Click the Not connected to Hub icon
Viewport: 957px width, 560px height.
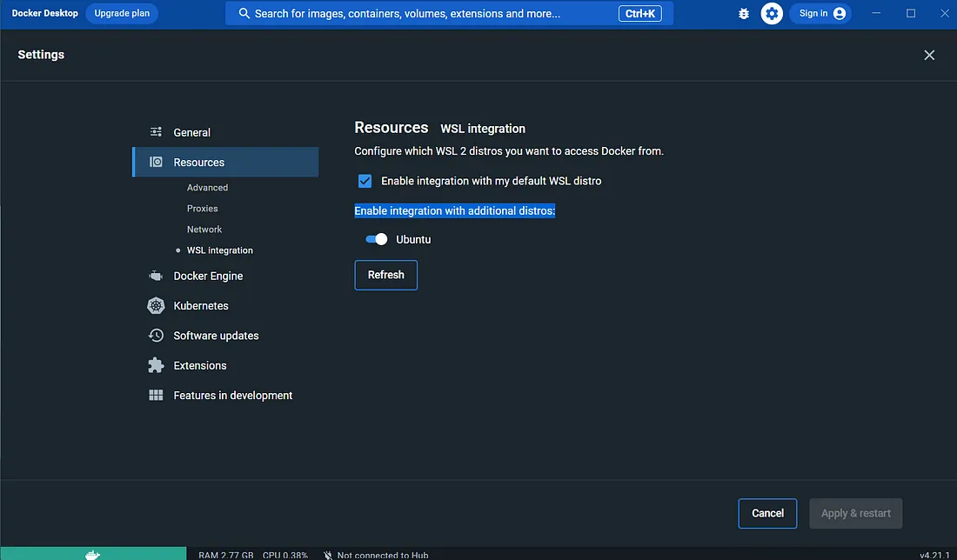pyautogui.click(x=328, y=555)
